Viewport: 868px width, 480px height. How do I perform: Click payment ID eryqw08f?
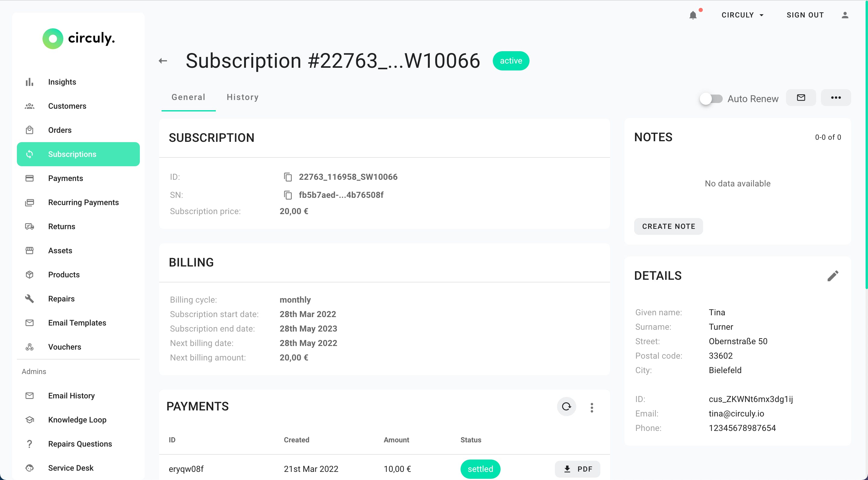pos(186,469)
